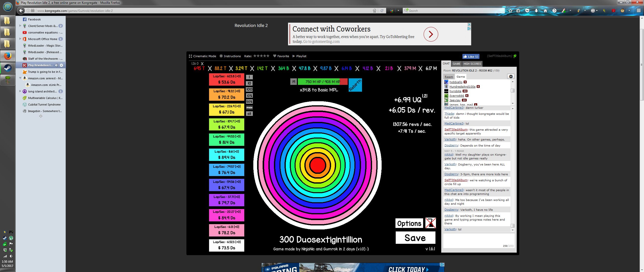Click the Adblock Plus ABP icon

pyautogui.click(x=593, y=11)
